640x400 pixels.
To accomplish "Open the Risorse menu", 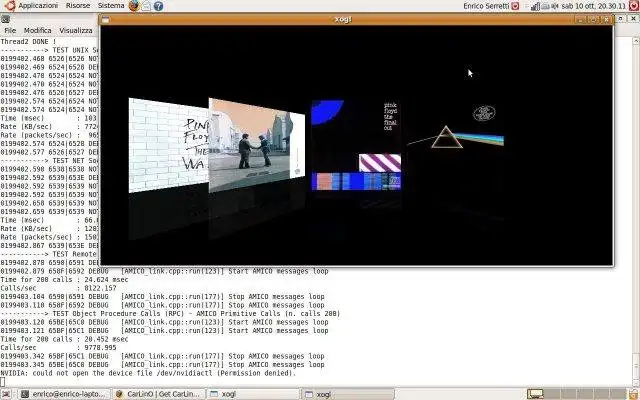I will 78,6.
